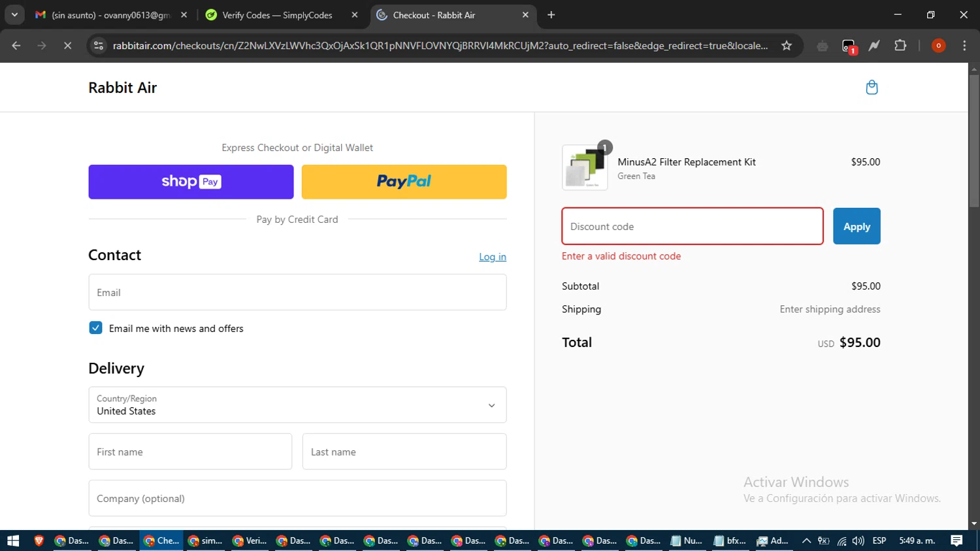Switch to the Gmail (sin asunto) tab

111,15
